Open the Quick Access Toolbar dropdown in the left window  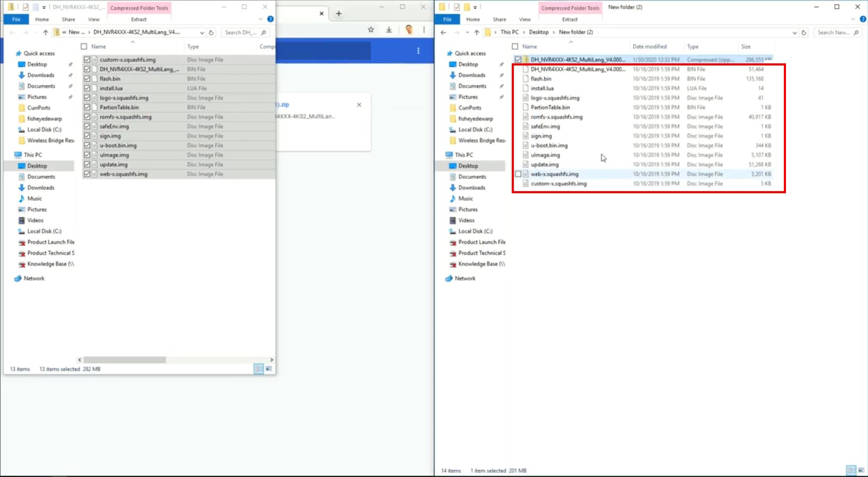click(44, 7)
